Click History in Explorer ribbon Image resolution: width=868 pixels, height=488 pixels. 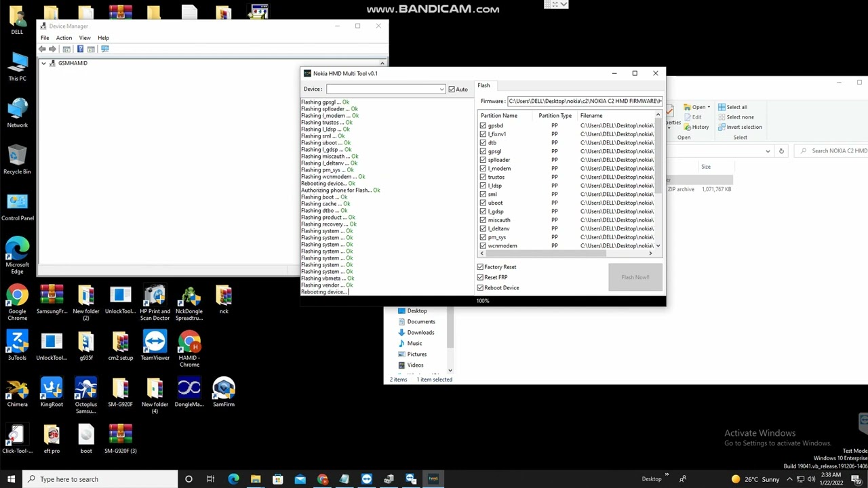[696, 127]
